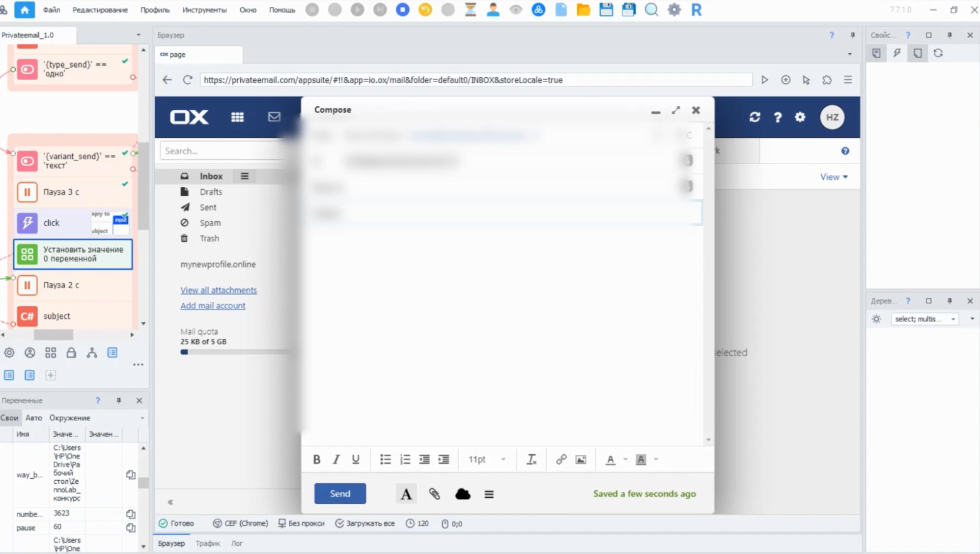The image size is (980, 554).
Task: Click the clear formatting icon in Compose
Action: (x=532, y=459)
